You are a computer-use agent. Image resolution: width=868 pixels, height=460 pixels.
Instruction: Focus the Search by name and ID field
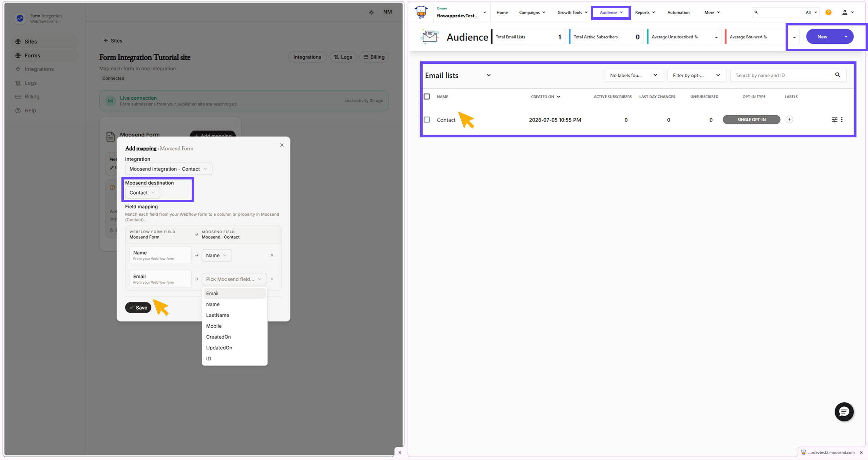click(788, 75)
